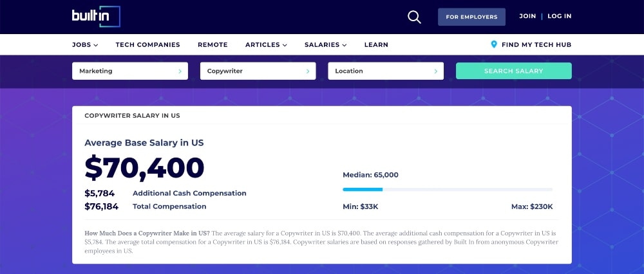The width and height of the screenshot is (644, 274).
Task: Click the chevron in Copywriter field
Action: click(x=308, y=71)
